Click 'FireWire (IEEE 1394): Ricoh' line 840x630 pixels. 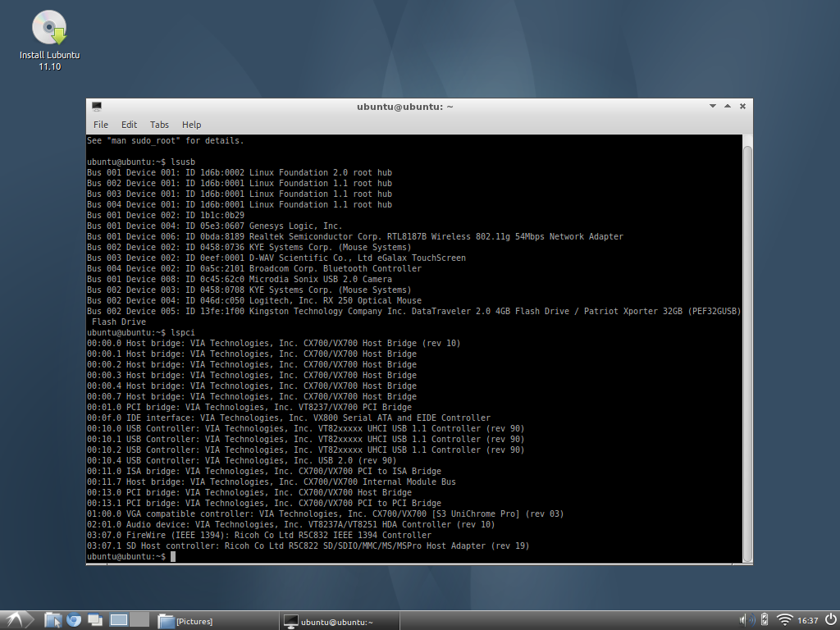[258, 535]
